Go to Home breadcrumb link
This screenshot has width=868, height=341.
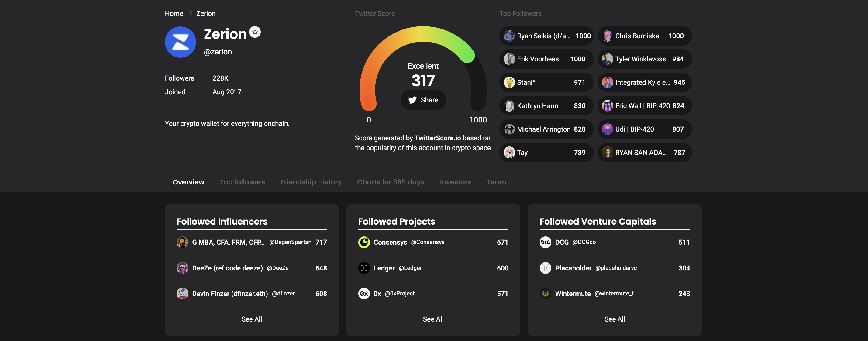coord(174,13)
